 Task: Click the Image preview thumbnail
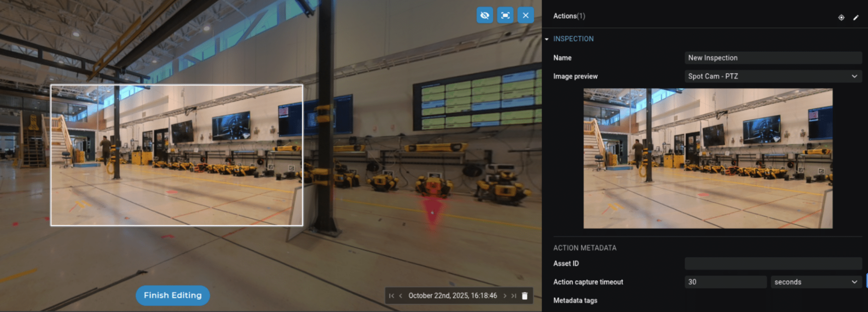pos(708,158)
